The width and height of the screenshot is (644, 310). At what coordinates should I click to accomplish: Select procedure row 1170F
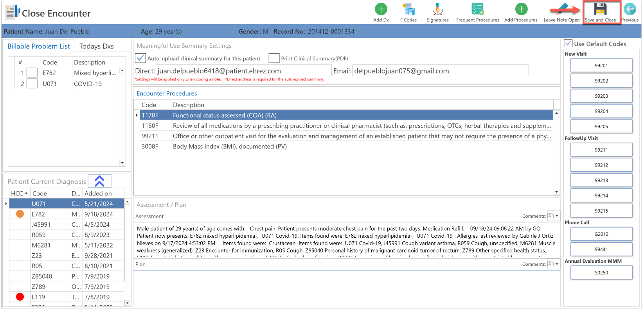346,115
